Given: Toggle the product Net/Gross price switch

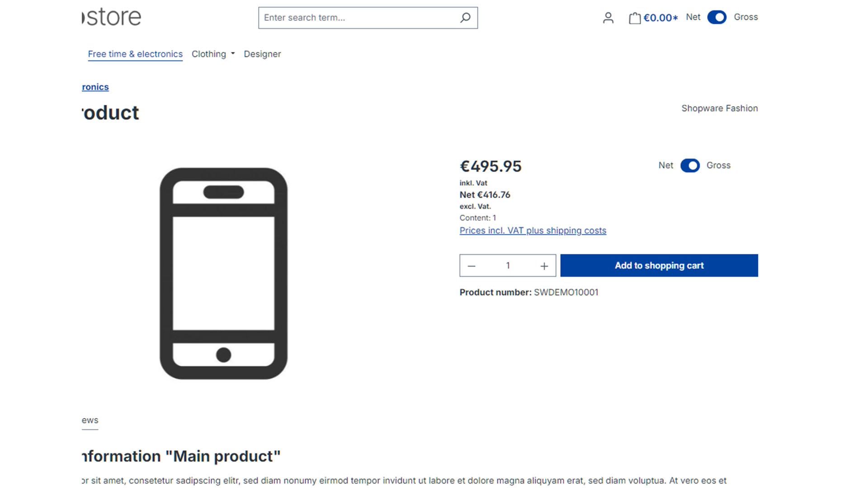Looking at the screenshot, I should [690, 165].
